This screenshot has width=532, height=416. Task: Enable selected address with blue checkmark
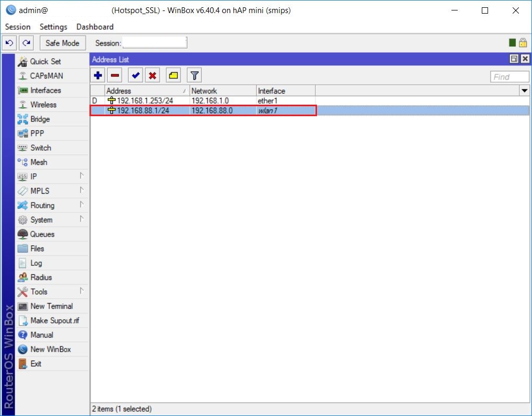click(135, 75)
